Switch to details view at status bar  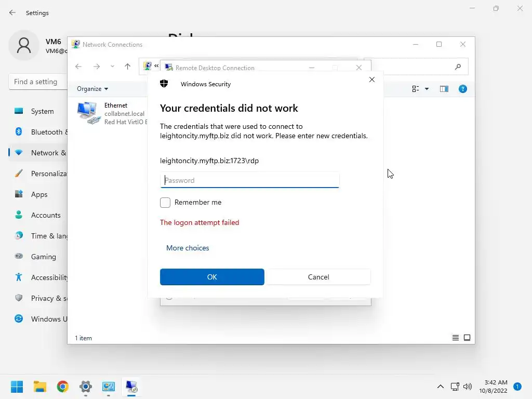[x=456, y=338]
